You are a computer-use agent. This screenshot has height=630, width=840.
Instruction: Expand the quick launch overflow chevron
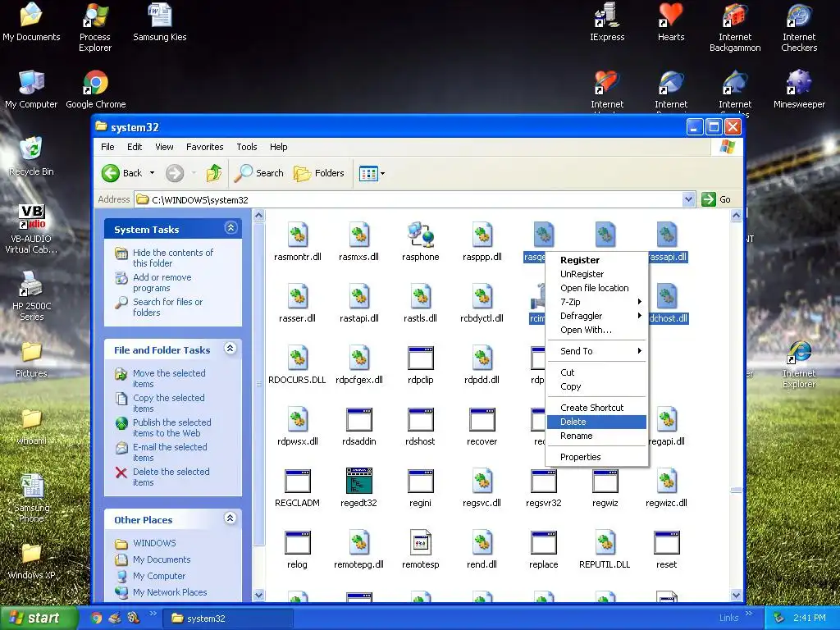point(153,614)
